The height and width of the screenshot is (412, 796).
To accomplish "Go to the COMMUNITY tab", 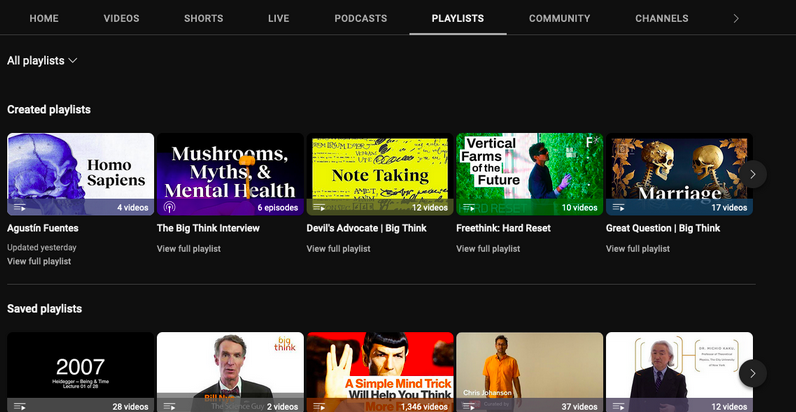I will click(559, 18).
